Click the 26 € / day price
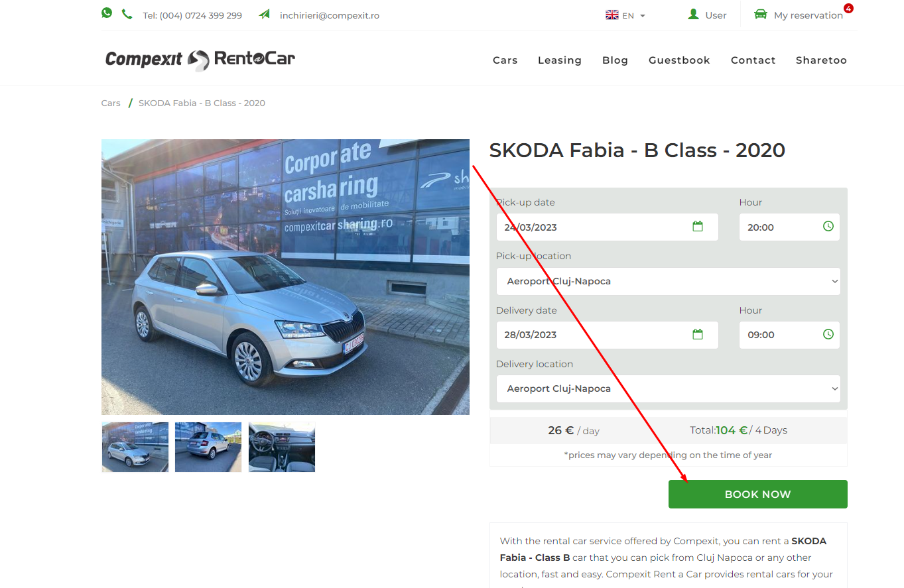 click(x=574, y=430)
